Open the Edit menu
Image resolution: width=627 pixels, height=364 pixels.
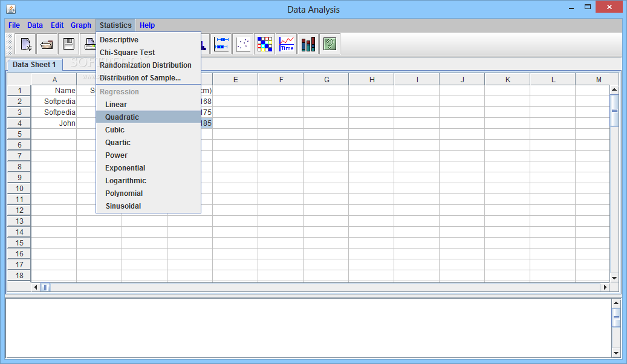[x=57, y=25]
